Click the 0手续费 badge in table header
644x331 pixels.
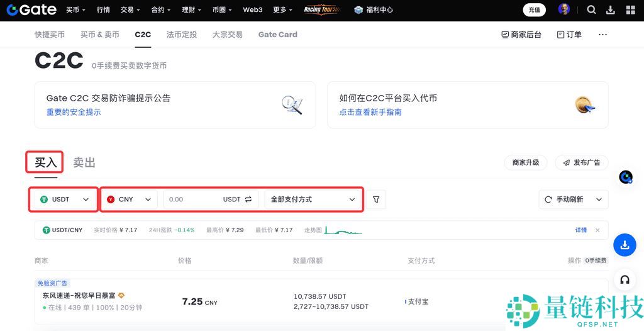[596, 261]
